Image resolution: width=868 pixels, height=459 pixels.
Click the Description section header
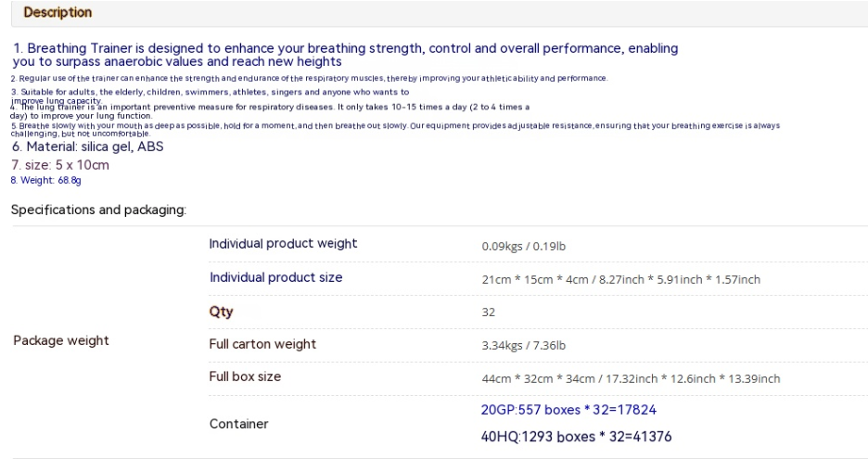pyautogui.click(x=57, y=13)
